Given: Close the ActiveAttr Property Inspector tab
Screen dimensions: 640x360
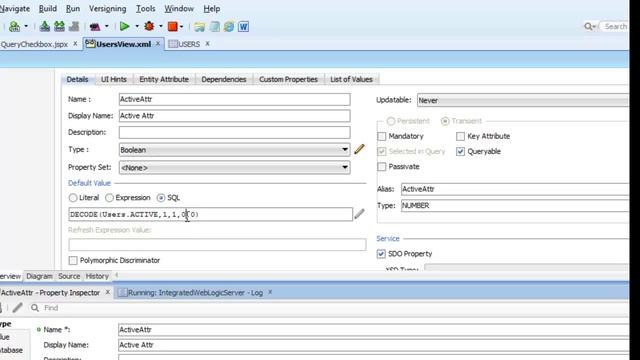Looking at the screenshot, I should [x=108, y=292].
